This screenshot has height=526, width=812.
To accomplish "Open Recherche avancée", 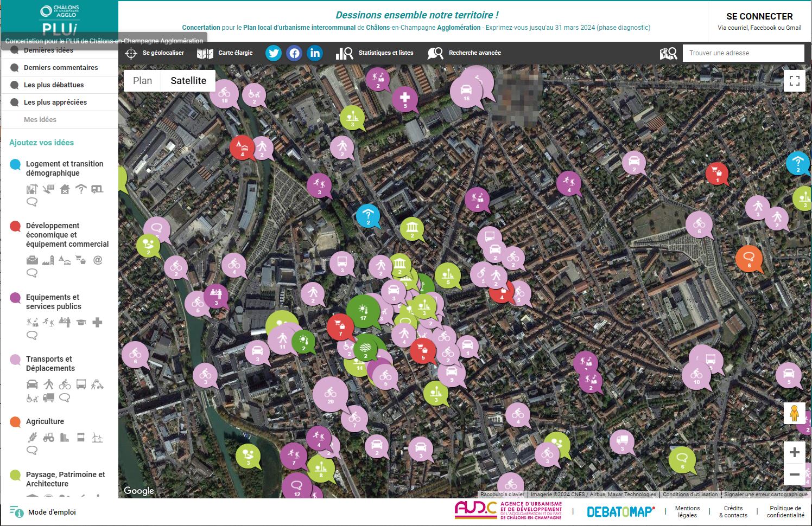I will point(464,53).
